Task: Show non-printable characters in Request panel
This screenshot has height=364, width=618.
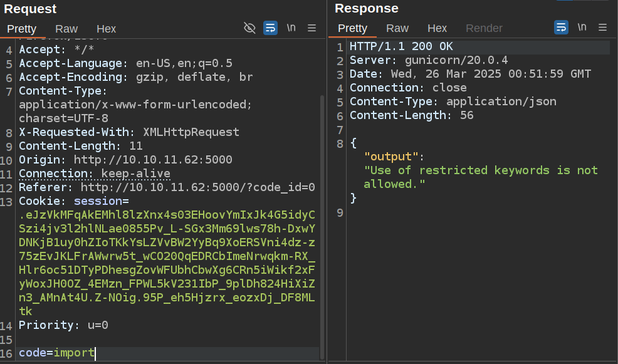Action: pyautogui.click(x=291, y=28)
